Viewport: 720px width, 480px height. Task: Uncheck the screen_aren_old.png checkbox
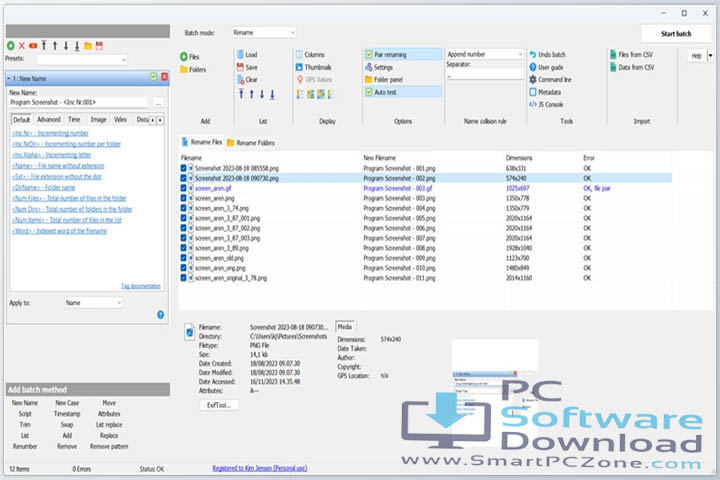[x=183, y=258]
